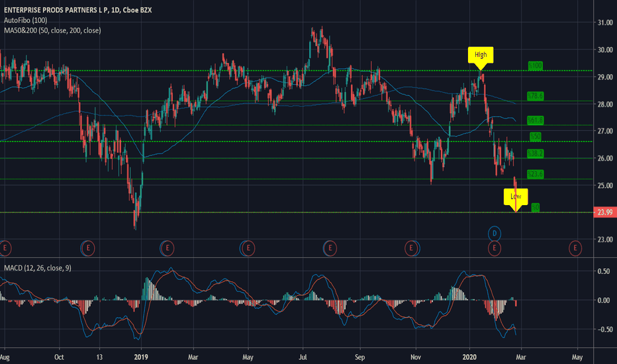Click the 2020 label on time axis
This screenshot has width=617, height=364.
[x=469, y=357]
